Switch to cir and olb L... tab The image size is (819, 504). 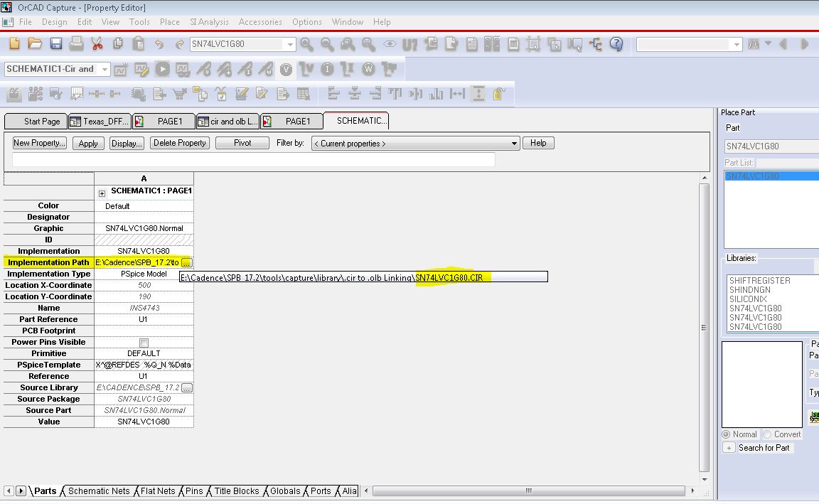(227, 121)
